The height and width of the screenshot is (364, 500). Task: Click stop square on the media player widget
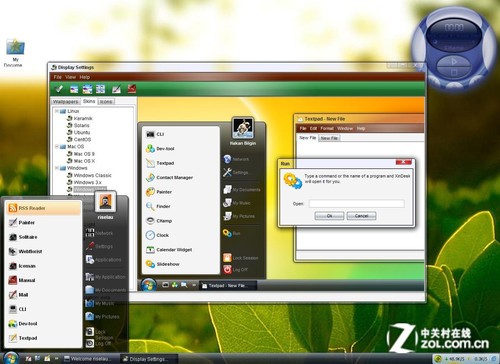click(454, 72)
